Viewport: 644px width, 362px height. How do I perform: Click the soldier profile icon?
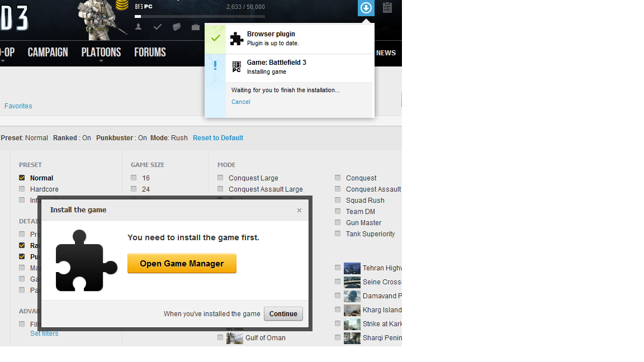[139, 27]
